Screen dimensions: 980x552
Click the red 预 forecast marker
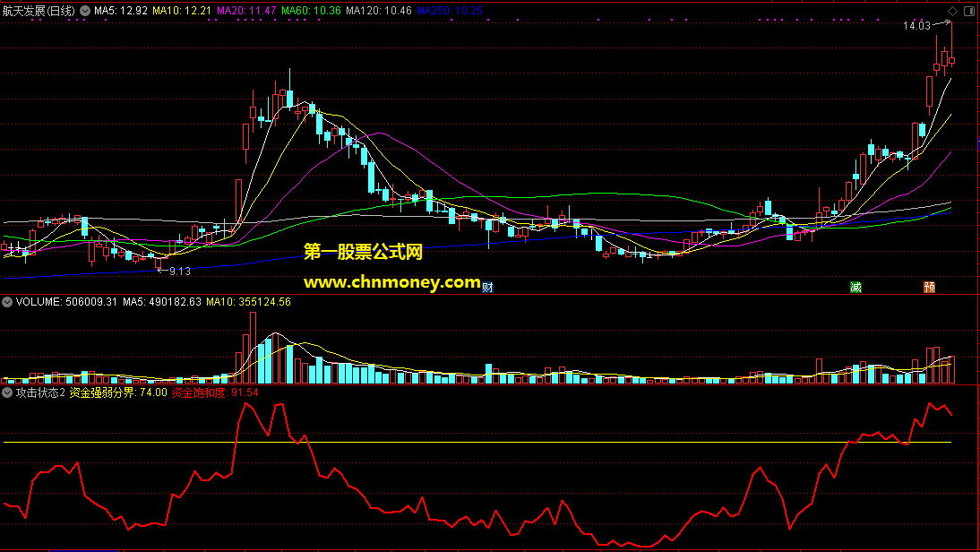pos(929,287)
